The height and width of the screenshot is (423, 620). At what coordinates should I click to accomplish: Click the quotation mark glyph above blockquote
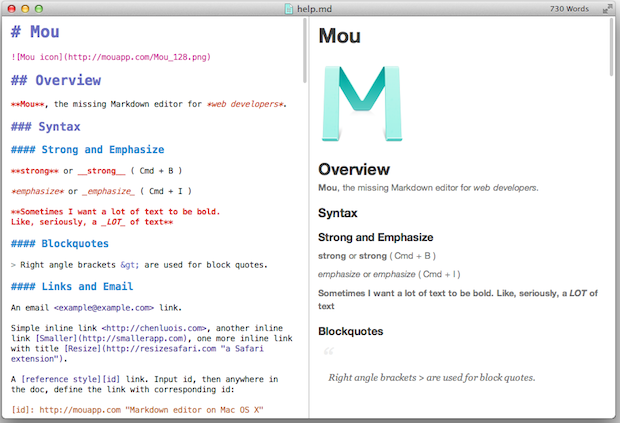[x=329, y=351]
